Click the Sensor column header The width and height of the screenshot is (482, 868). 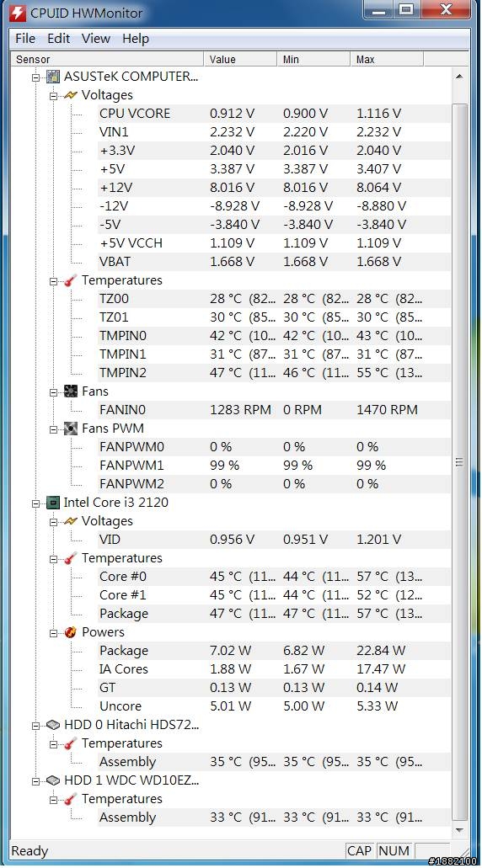tap(107, 59)
